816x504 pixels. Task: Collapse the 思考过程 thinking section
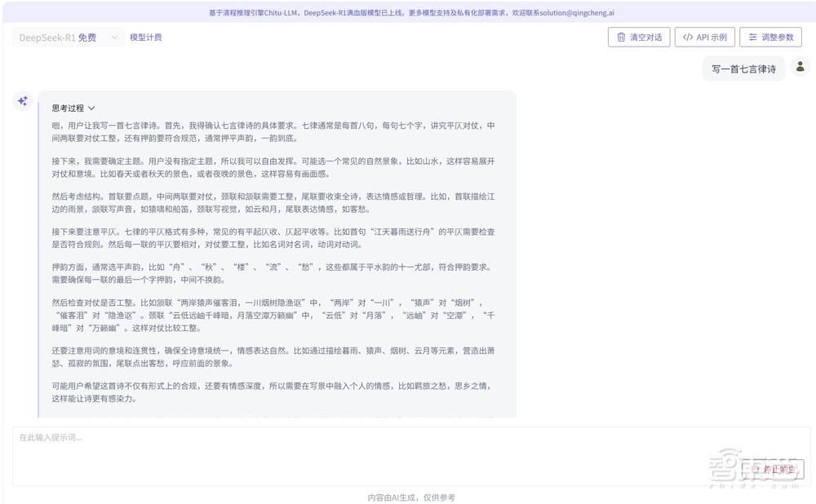click(91, 108)
